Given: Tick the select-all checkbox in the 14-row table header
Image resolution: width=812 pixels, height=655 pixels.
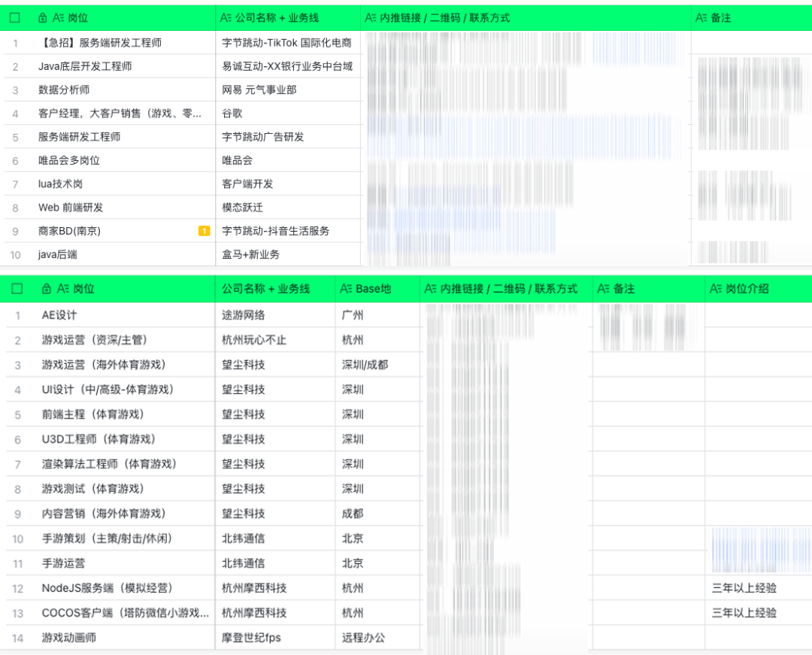Looking at the screenshot, I should click(x=17, y=289).
